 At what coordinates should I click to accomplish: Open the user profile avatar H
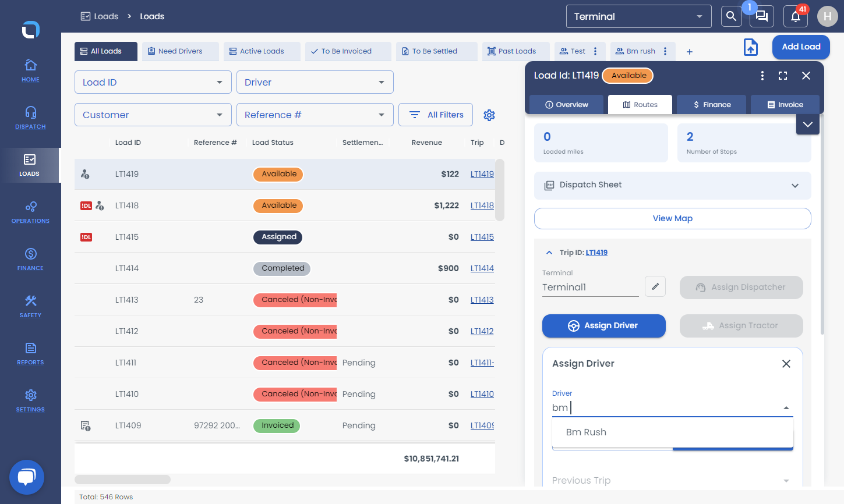point(827,16)
